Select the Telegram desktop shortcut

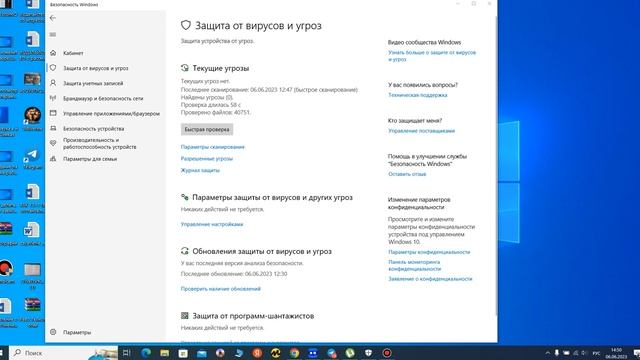point(32,158)
